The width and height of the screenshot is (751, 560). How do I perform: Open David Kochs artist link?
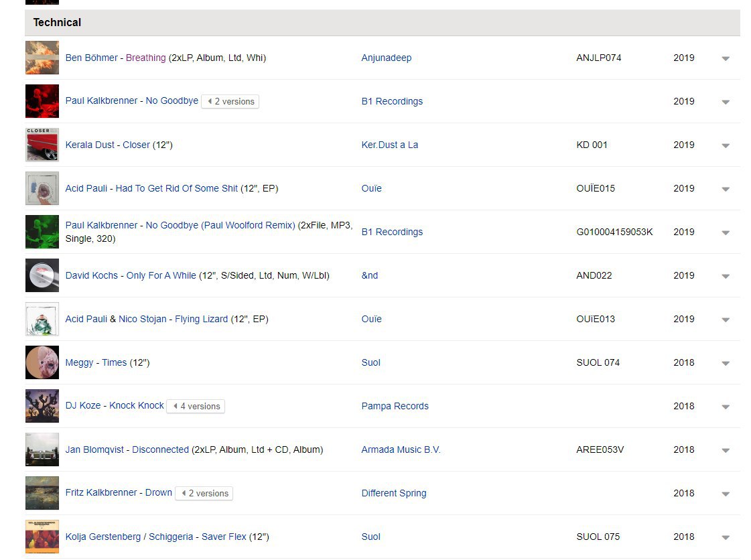pyautogui.click(x=92, y=276)
